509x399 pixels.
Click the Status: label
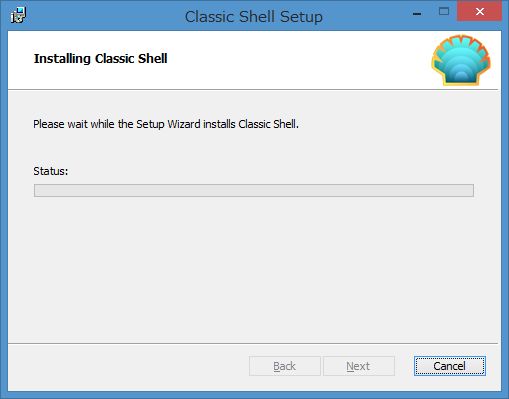51,171
